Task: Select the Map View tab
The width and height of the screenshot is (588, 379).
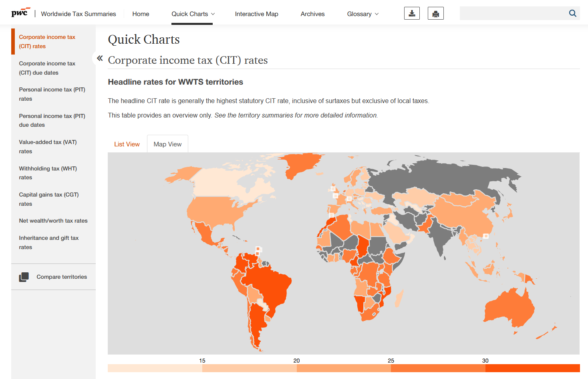Action: (x=167, y=144)
